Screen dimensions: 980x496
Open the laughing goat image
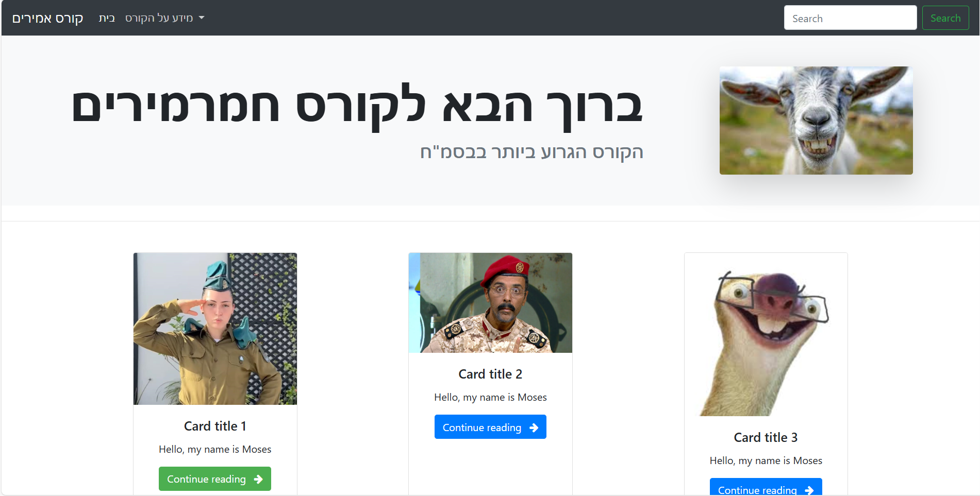pyautogui.click(x=816, y=121)
